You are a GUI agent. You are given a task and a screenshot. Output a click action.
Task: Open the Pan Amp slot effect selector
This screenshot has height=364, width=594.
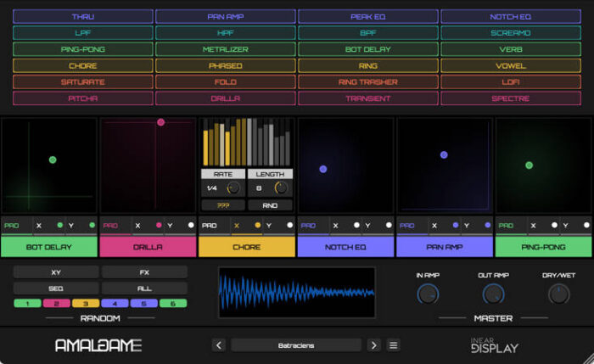pos(445,247)
